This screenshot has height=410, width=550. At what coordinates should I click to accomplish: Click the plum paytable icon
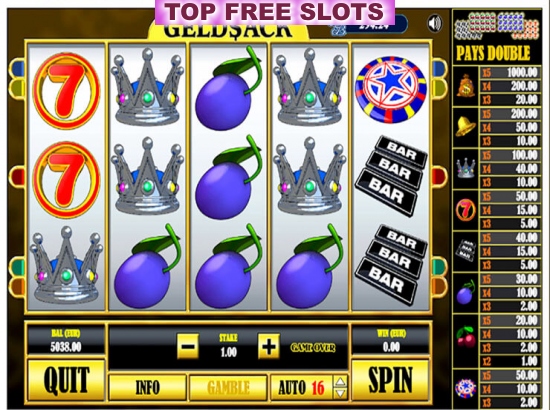[466, 292]
